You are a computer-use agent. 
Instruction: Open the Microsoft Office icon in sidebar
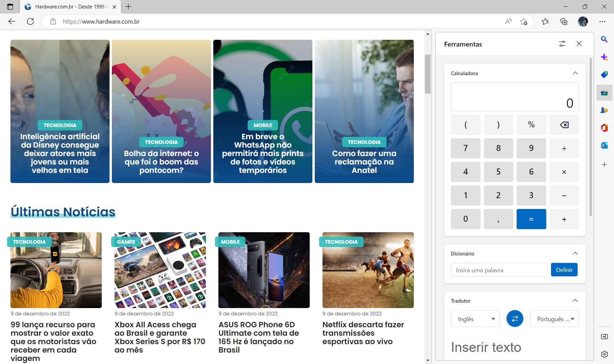pos(604,128)
